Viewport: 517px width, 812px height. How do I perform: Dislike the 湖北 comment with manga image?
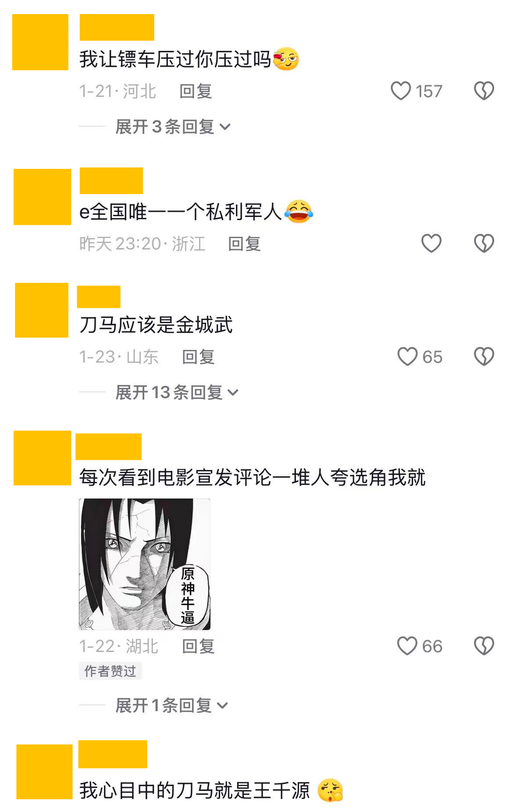[484, 646]
